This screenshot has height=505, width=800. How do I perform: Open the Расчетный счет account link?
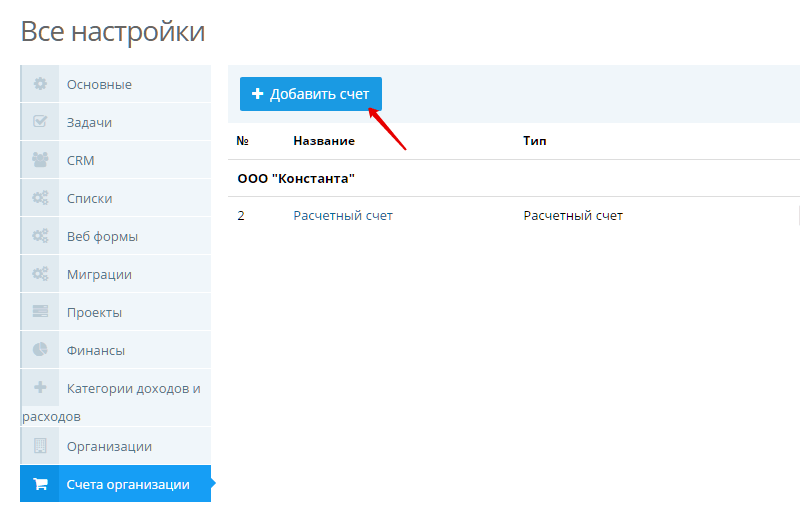pos(343,216)
